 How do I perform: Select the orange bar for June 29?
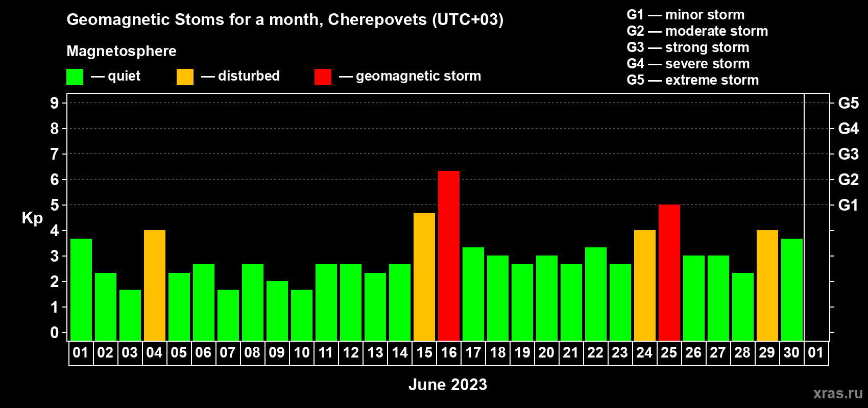[767, 286]
